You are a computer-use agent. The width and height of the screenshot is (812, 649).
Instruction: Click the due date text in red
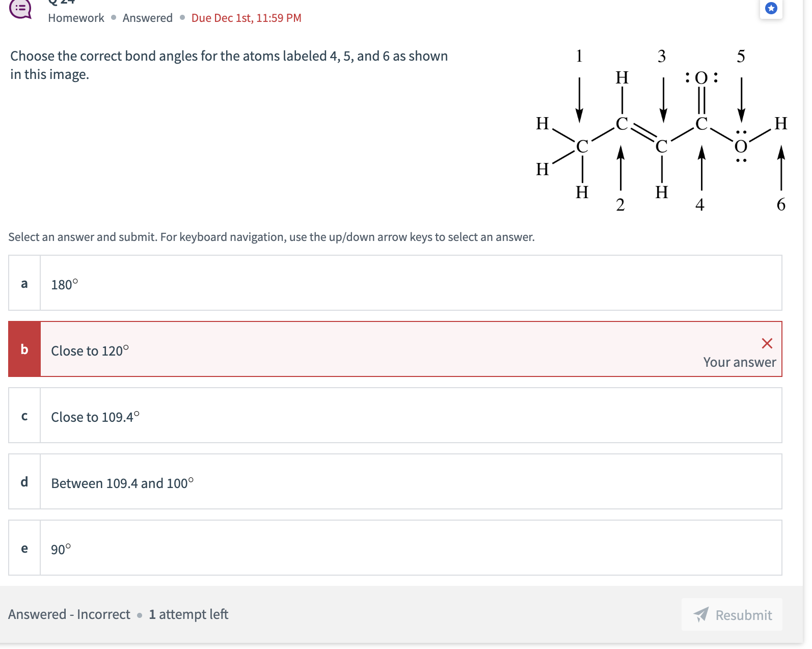(247, 18)
